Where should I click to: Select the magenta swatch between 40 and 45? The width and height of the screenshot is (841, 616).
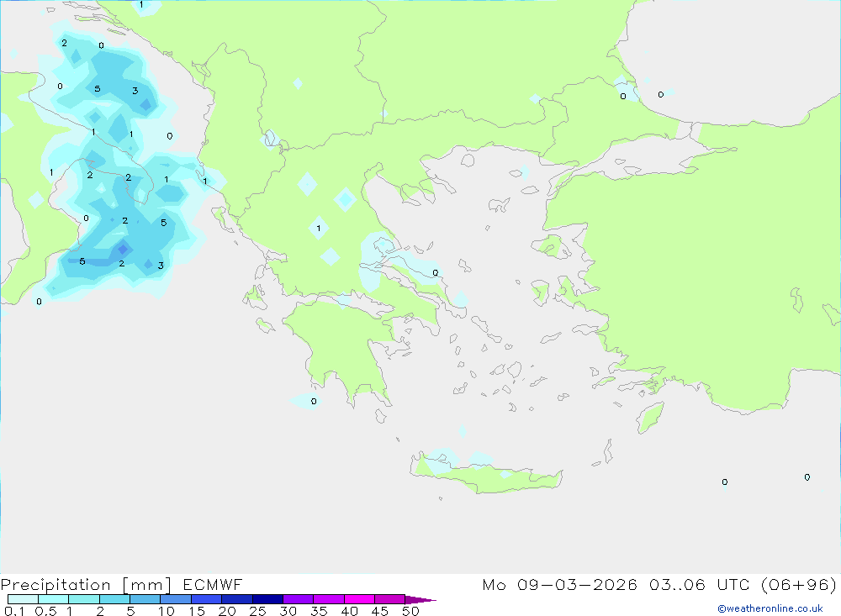pyautogui.click(x=359, y=599)
